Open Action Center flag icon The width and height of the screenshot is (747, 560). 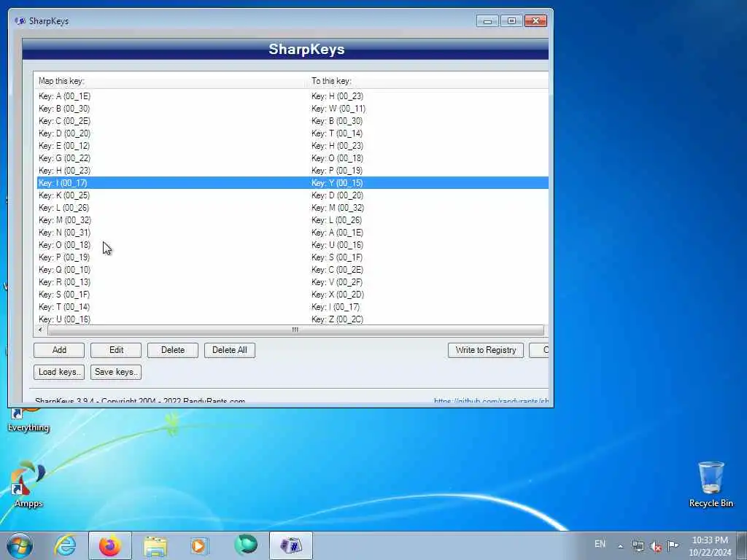coord(673,545)
